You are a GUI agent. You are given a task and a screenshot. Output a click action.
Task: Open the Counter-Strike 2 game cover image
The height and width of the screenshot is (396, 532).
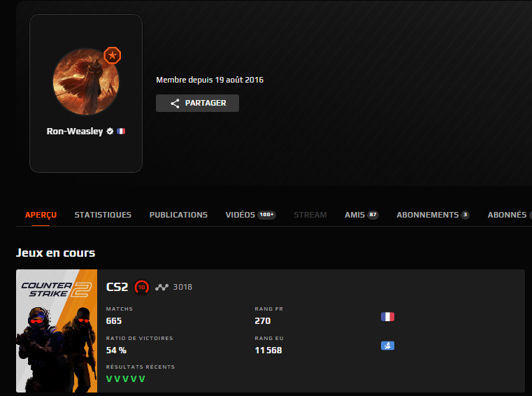coord(57,331)
